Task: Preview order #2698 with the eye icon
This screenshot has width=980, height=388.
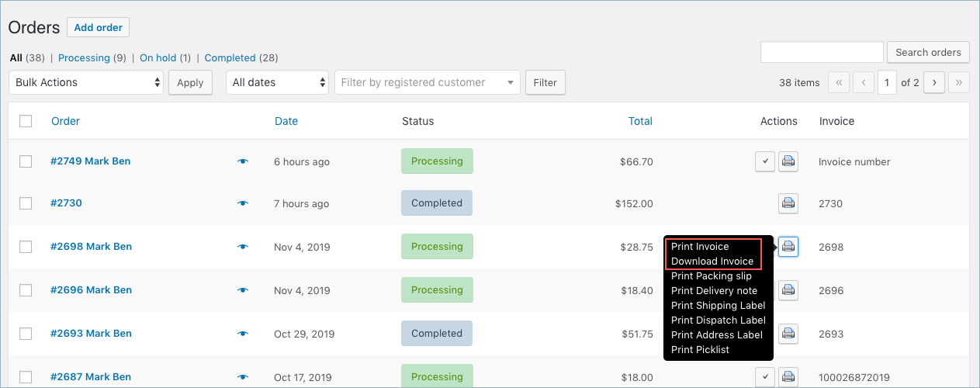Action: [x=243, y=247]
